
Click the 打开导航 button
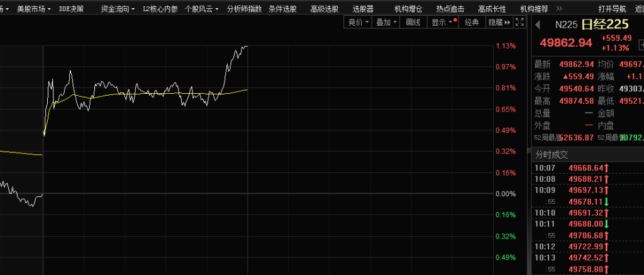[x=612, y=9]
